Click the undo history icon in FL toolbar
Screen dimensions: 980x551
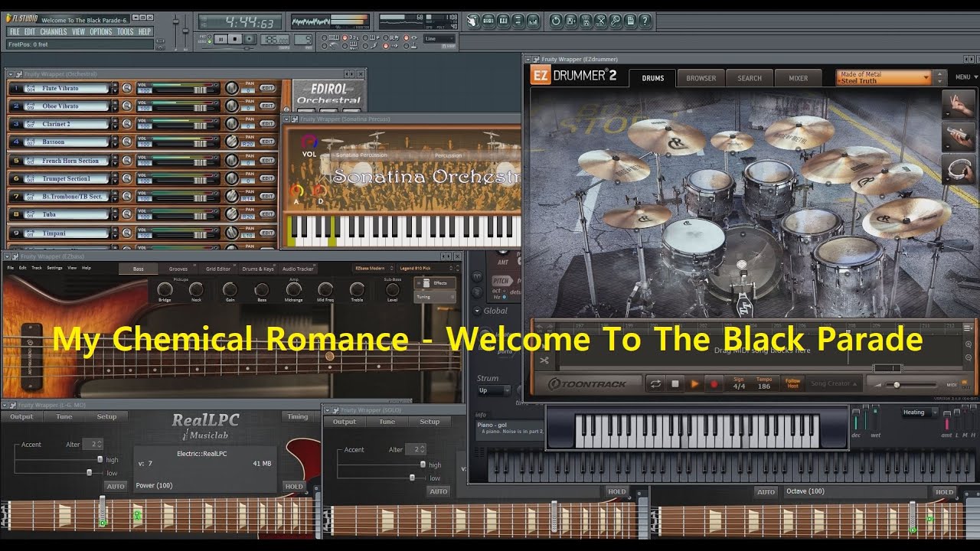557,20
